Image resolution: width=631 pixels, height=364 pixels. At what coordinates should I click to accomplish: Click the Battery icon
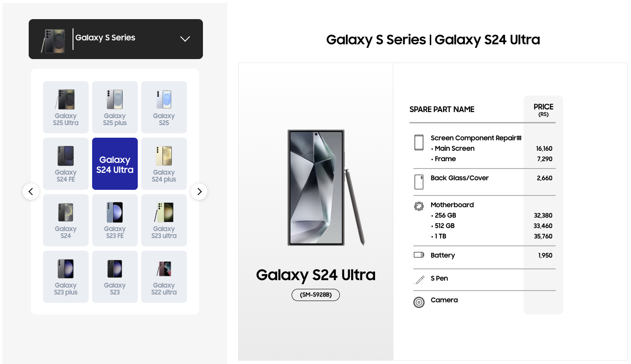(418, 255)
